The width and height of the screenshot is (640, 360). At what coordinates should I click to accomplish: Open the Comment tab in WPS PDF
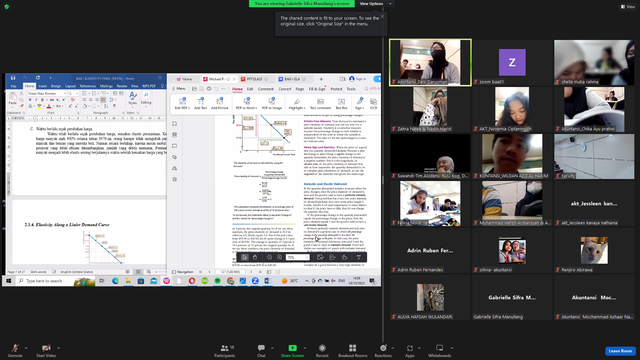point(266,89)
